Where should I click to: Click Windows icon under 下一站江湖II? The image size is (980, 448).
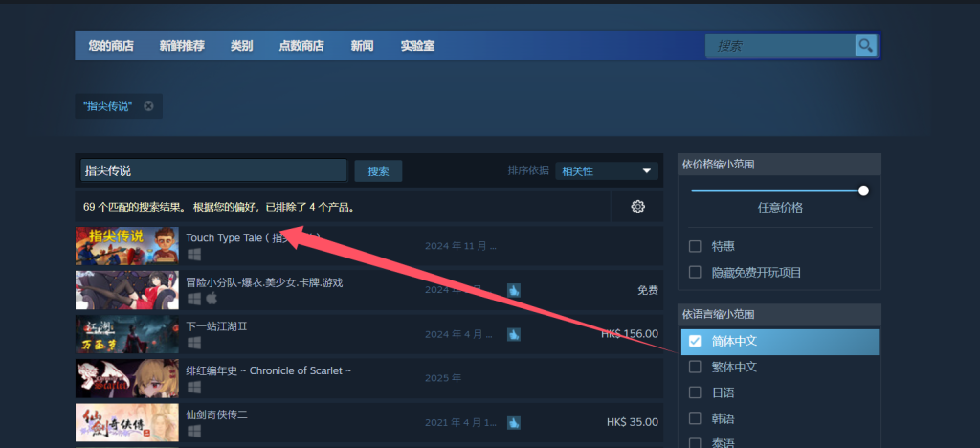point(193,343)
